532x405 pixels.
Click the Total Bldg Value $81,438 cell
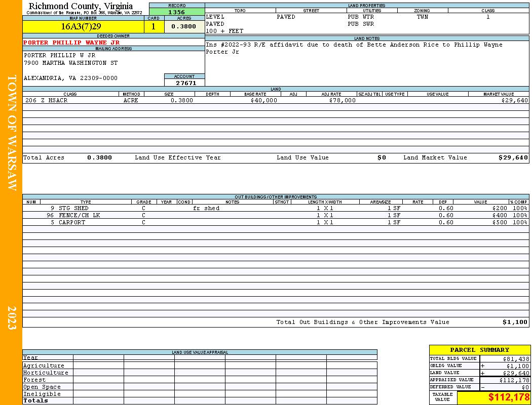click(x=505, y=358)
